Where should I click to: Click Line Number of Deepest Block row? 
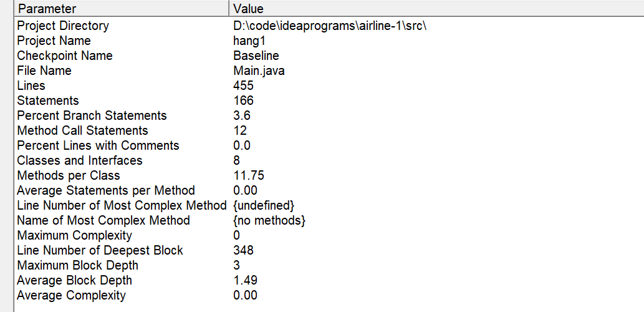click(329, 250)
